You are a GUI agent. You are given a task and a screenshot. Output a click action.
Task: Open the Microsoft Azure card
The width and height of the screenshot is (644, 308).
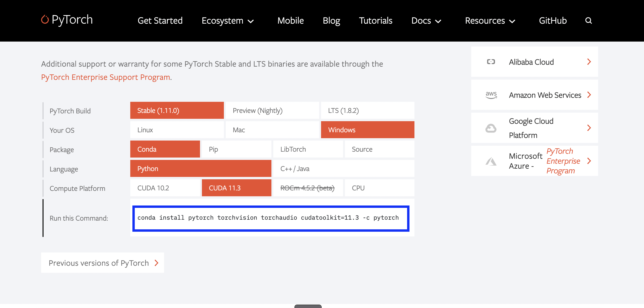(535, 161)
